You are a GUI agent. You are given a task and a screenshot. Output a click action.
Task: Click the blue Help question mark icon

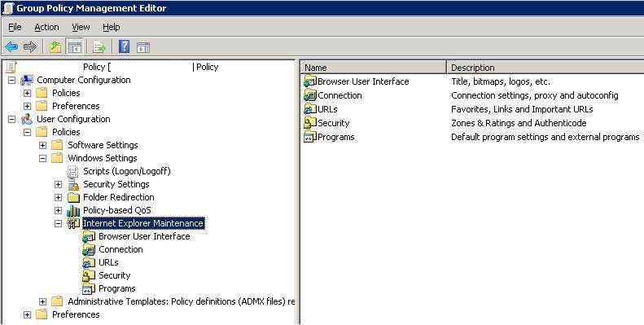(x=124, y=46)
